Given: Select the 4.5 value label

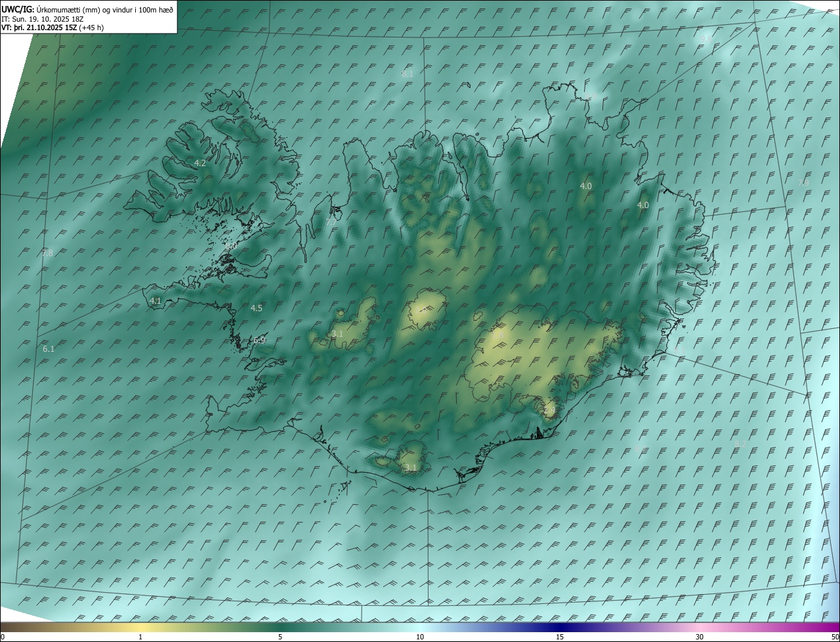Looking at the screenshot, I should coord(257,308).
